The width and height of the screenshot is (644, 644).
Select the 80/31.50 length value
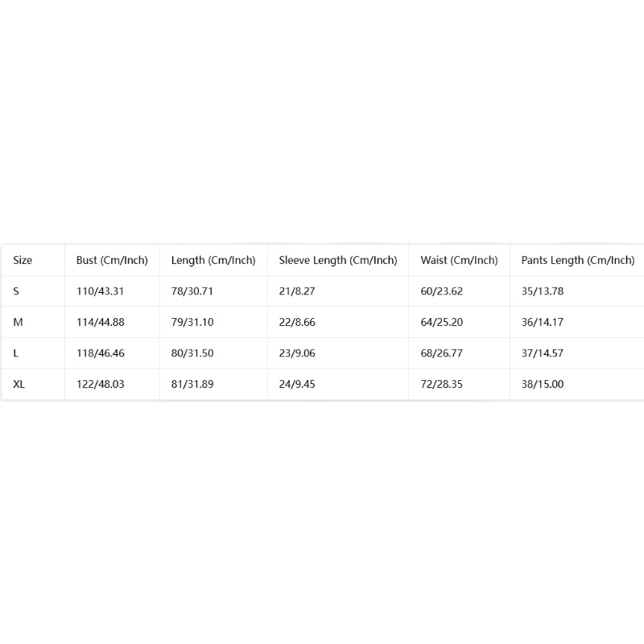point(192,353)
